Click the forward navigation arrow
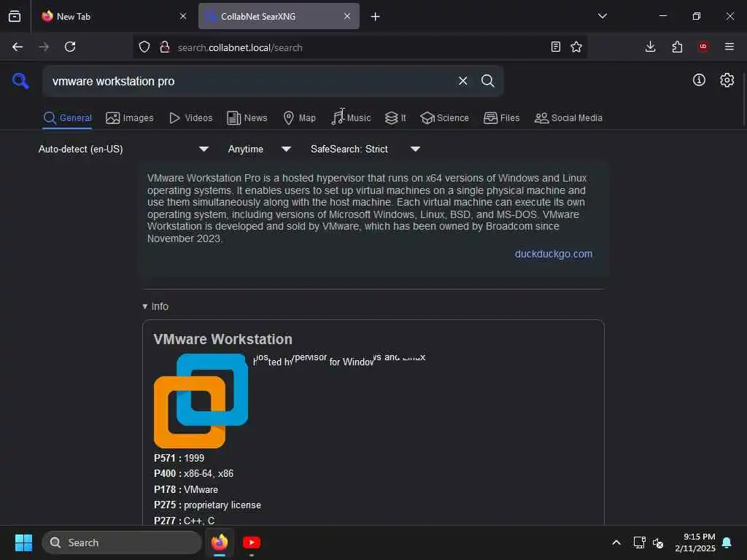747x560 pixels. point(44,47)
